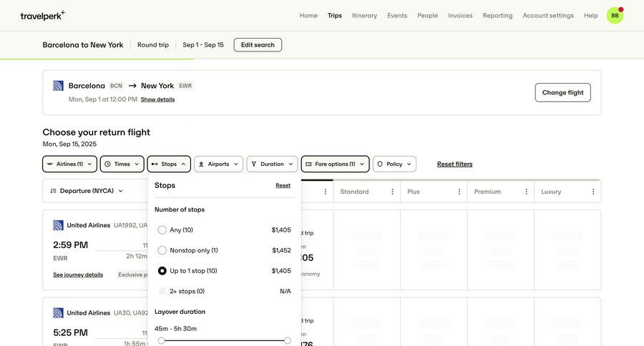
Task: Open Premium column three-dot menu
Action: (x=526, y=192)
